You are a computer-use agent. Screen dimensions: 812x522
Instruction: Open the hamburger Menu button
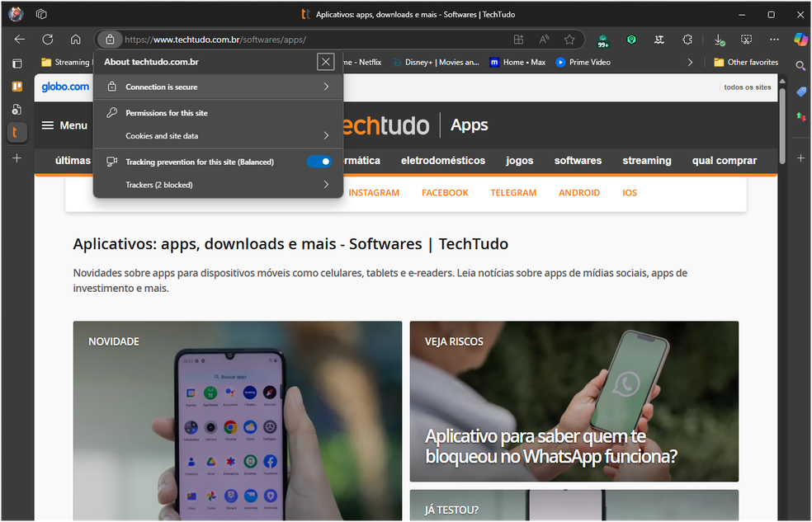(x=64, y=125)
